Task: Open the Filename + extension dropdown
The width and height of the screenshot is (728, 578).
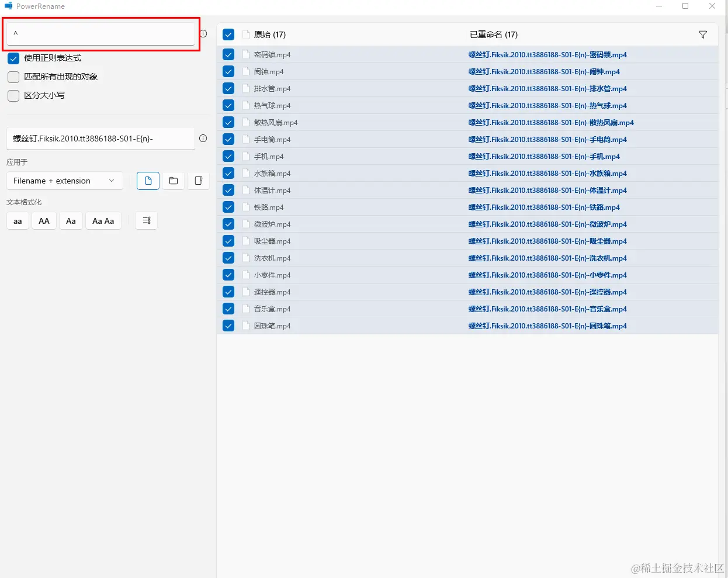Action: pyautogui.click(x=64, y=181)
